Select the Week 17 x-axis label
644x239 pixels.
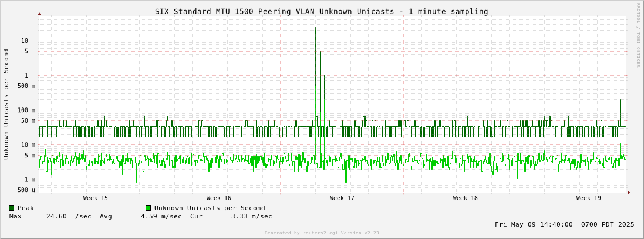click(342, 198)
